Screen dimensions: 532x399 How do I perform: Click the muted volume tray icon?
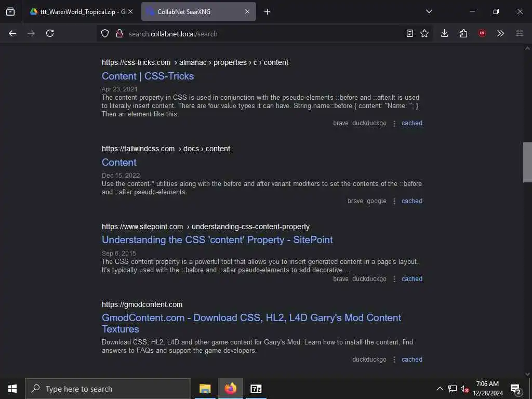tap(464, 389)
